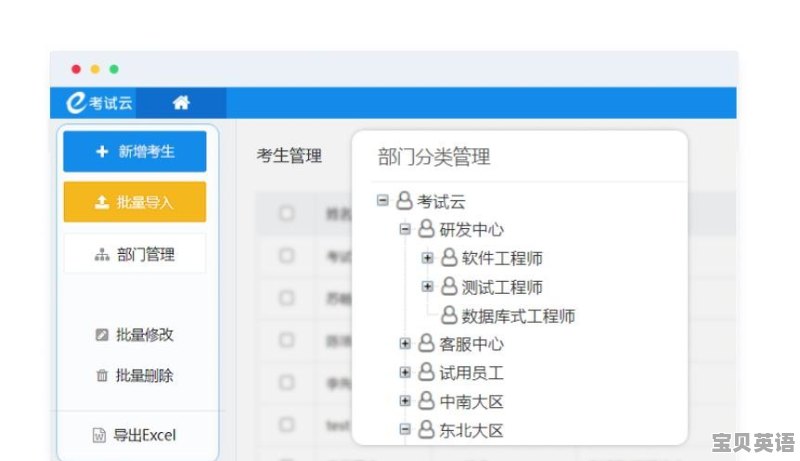Select the 客服中心 department label
The width and height of the screenshot is (800, 461).
[x=471, y=344]
